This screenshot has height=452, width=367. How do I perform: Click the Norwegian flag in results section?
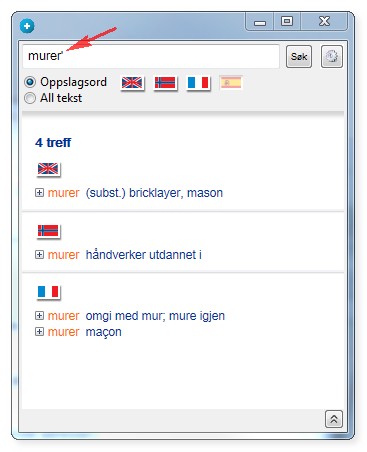(48, 231)
